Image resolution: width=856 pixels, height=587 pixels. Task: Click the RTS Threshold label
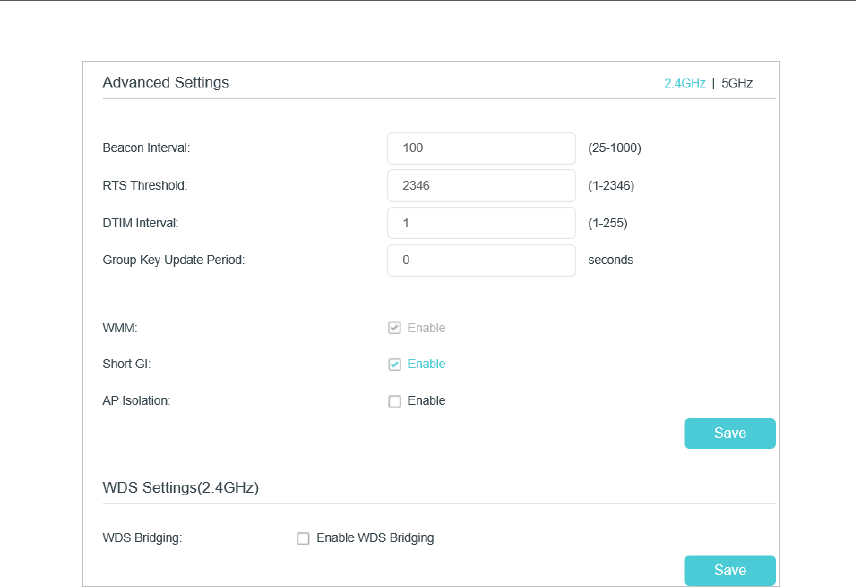(x=145, y=185)
